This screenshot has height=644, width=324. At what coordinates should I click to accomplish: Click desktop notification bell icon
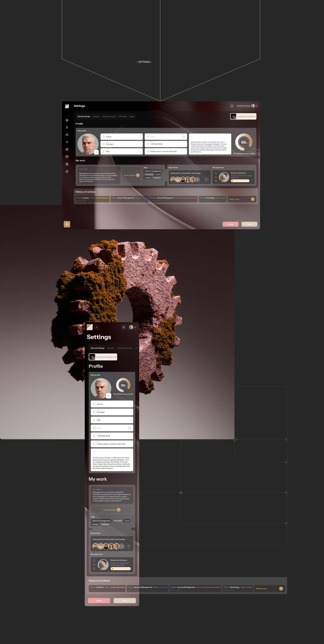232,106
